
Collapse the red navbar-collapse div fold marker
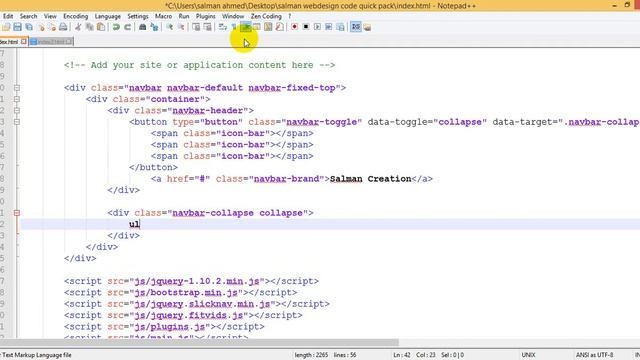coord(17,213)
